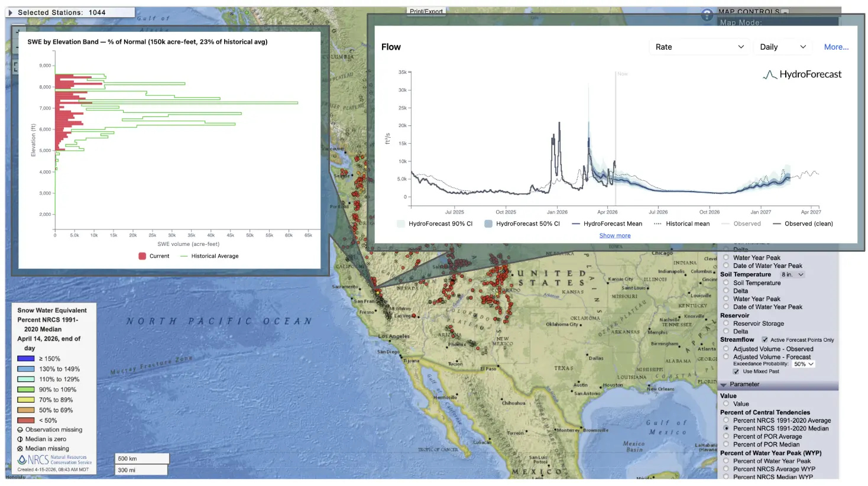Select Adjusted Volume - Forecast
The image size is (868, 486).
(x=726, y=357)
